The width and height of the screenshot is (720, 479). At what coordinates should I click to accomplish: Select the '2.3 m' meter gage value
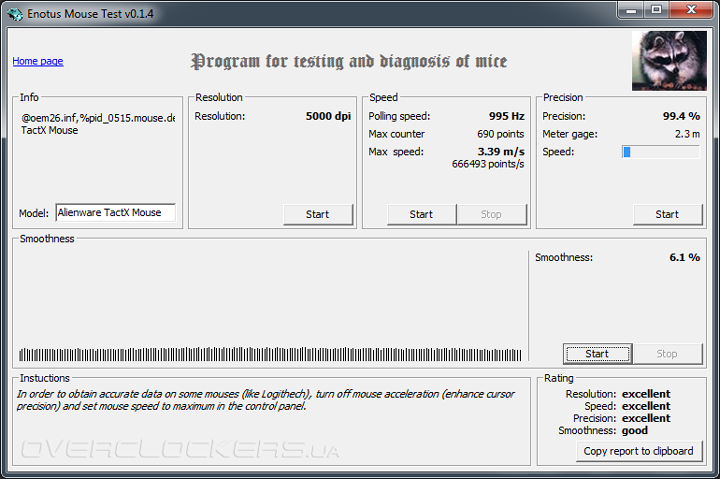(687, 134)
